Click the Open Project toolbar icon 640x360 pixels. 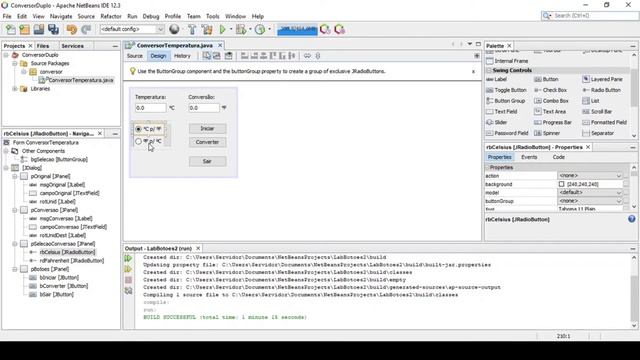(x=39, y=29)
